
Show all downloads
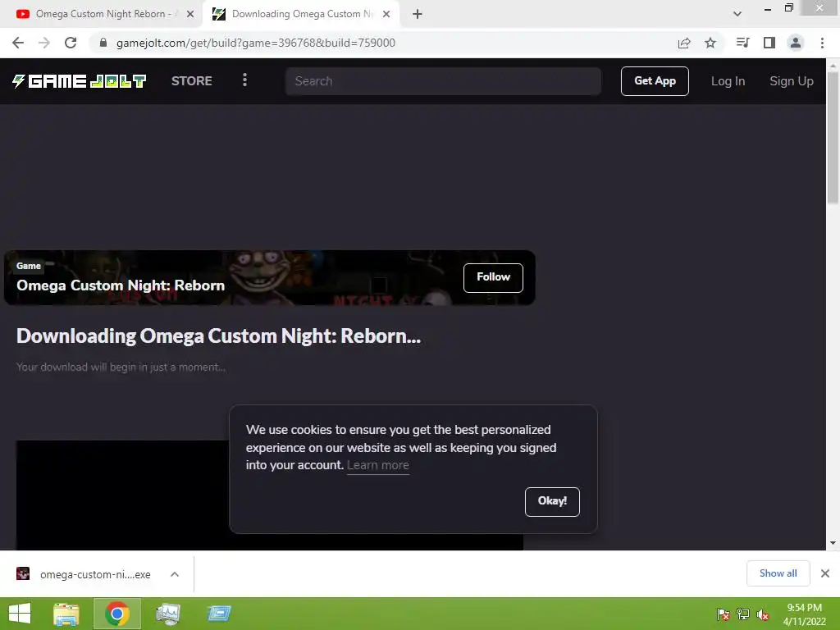pos(778,573)
